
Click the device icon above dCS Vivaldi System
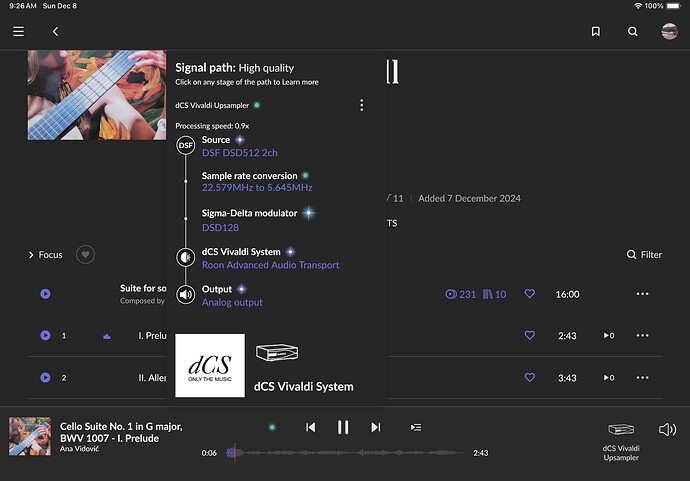tap(277, 352)
